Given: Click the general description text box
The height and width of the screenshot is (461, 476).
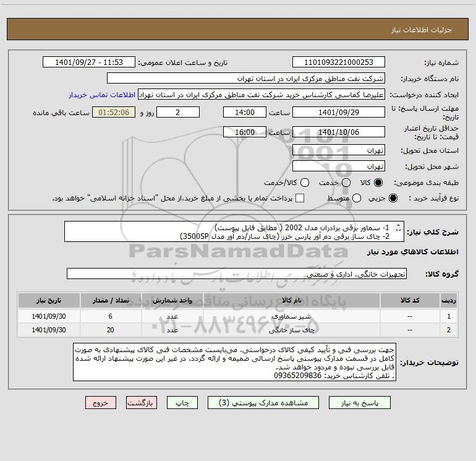Looking at the screenshot, I should (234, 231).
